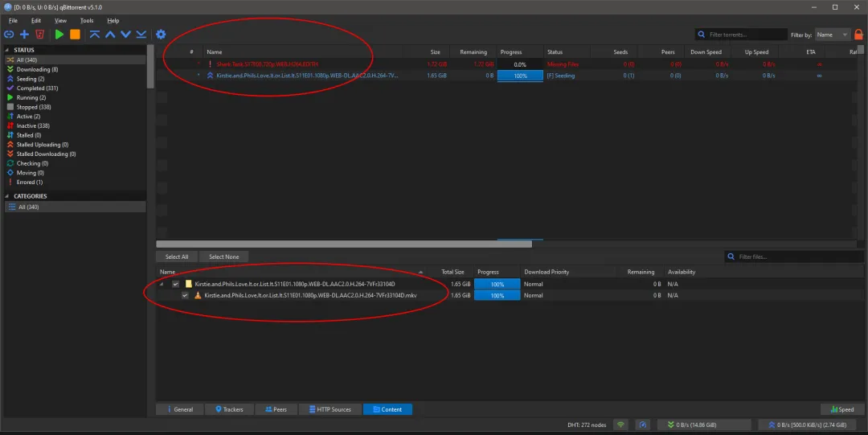868x435 pixels.
Task: Click the torrent list horizontal scrollbar
Action: pos(344,244)
